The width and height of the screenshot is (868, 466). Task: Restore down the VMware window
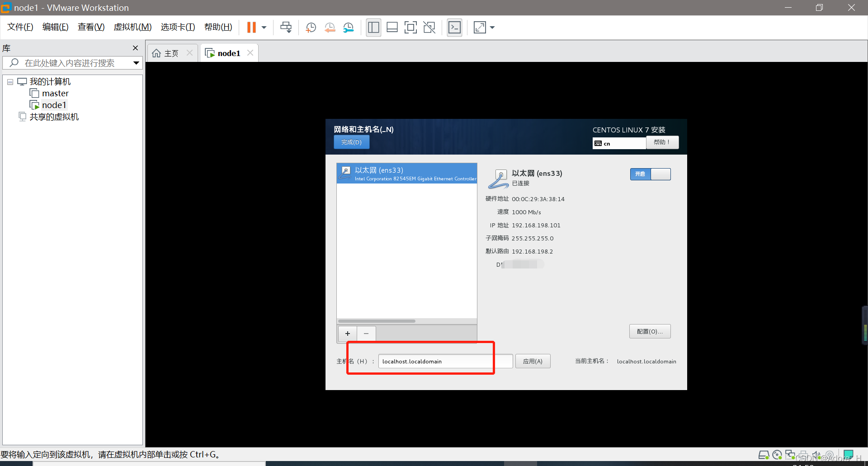click(819, 8)
